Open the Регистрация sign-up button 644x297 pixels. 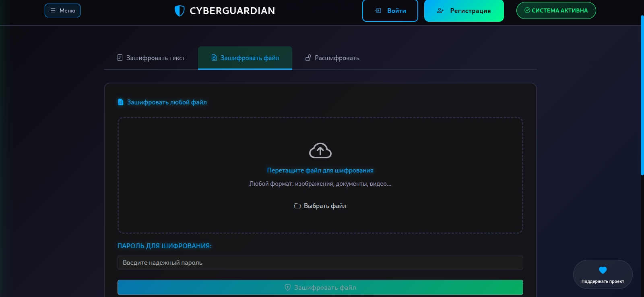[x=464, y=10]
